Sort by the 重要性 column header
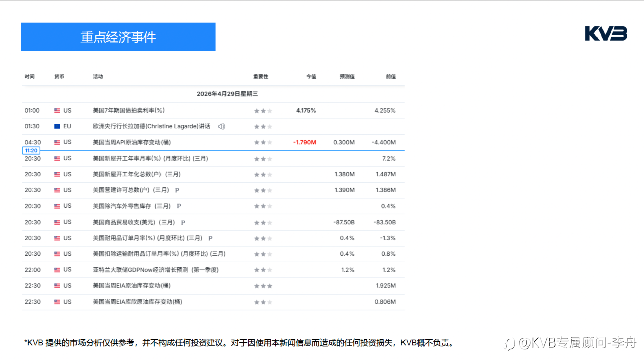644x364 pixels. [261, 77]
